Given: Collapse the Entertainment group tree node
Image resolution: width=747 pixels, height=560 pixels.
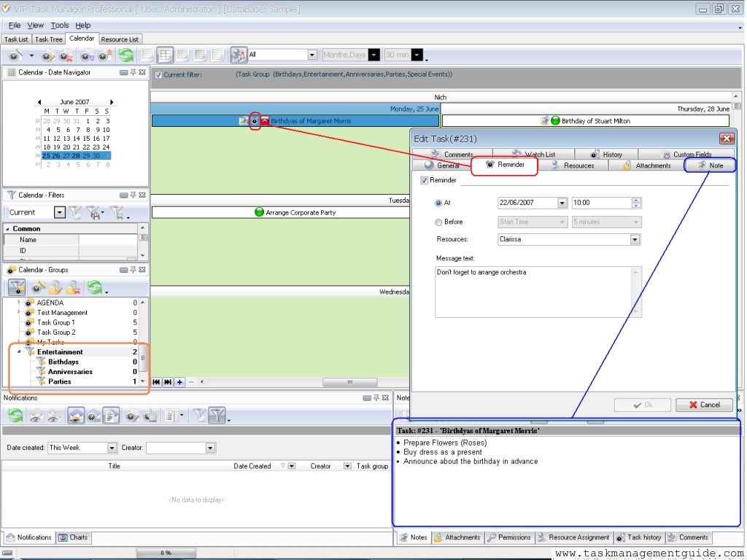Looking at the screenshot, I should coord(19,352).
